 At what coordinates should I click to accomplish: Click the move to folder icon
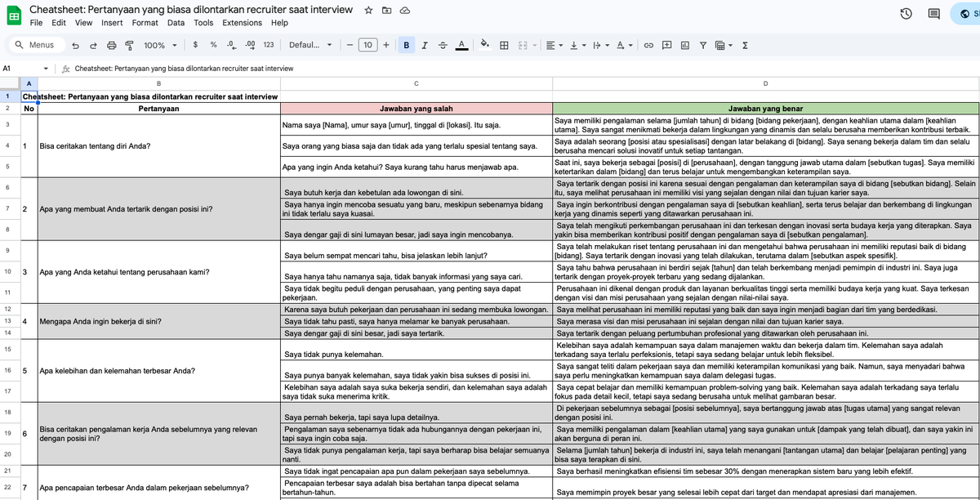(x=387, y=10)
